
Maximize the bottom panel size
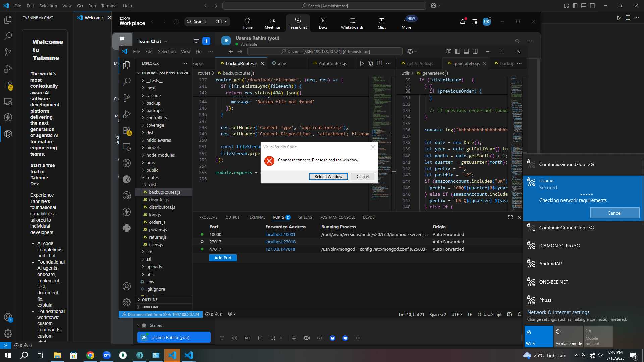tap(510, 217)
